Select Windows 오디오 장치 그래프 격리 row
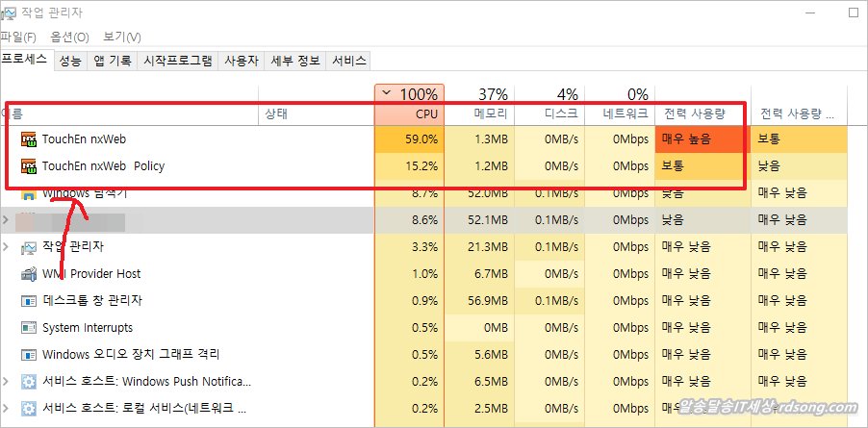Viewport: 868px width, 428px height. pos(423,355)
